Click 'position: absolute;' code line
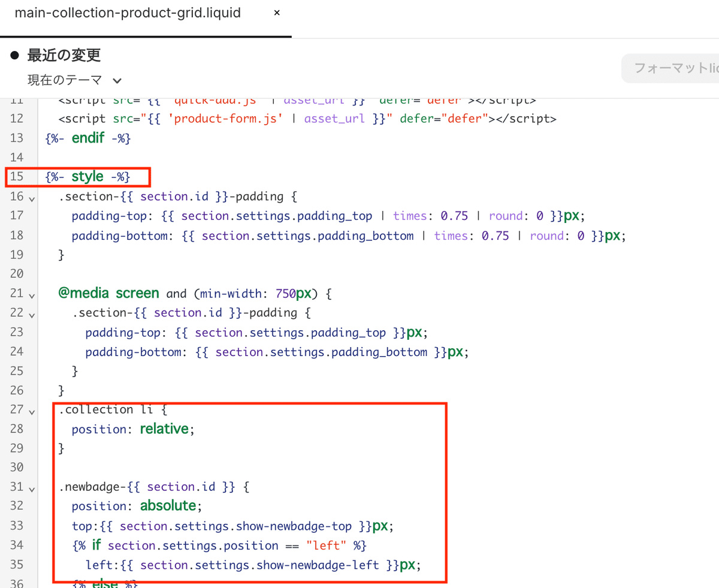 coord(137,506)
